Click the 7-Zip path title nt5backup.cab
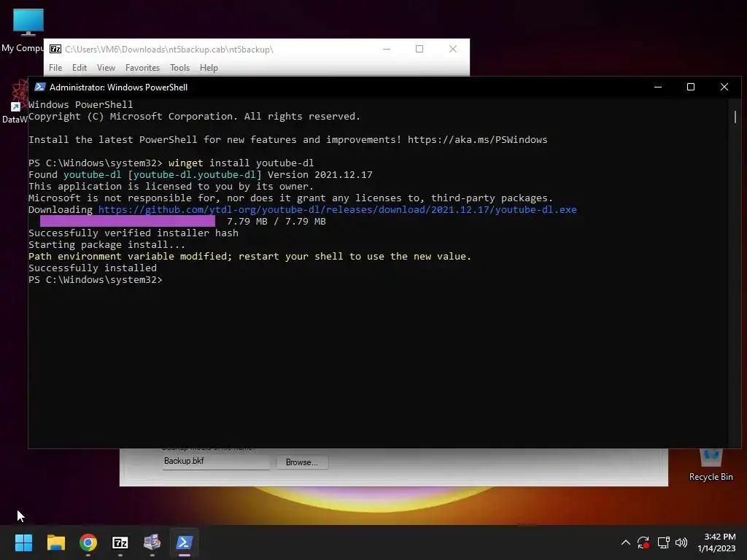Screen dimensions: 747x560 pyautogui.click(x=169, y=50)
